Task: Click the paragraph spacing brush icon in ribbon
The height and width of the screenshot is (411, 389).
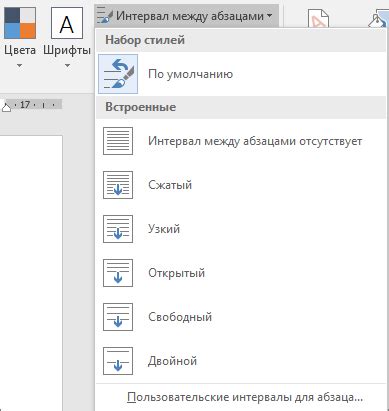Action: pos(104,16)
